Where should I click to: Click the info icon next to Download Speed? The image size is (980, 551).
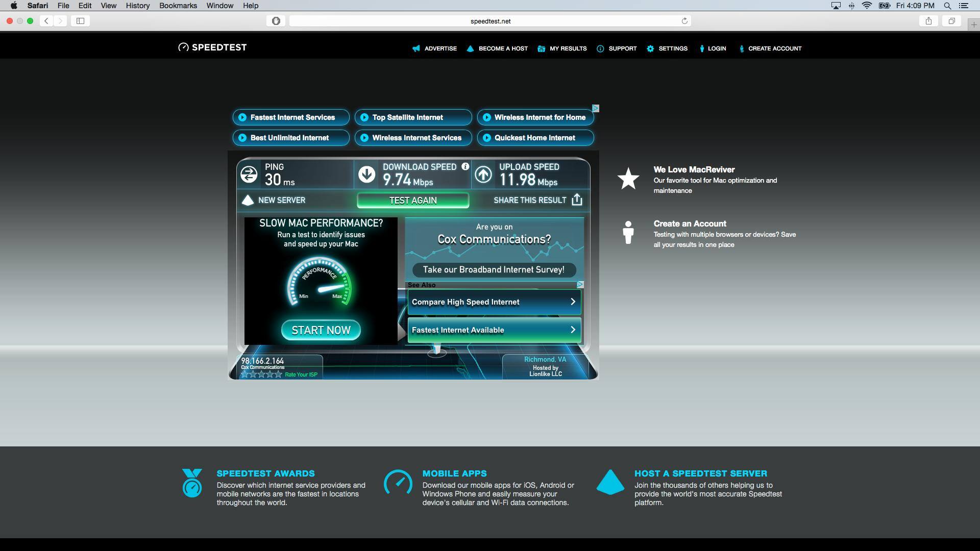[x=464, y=166]
